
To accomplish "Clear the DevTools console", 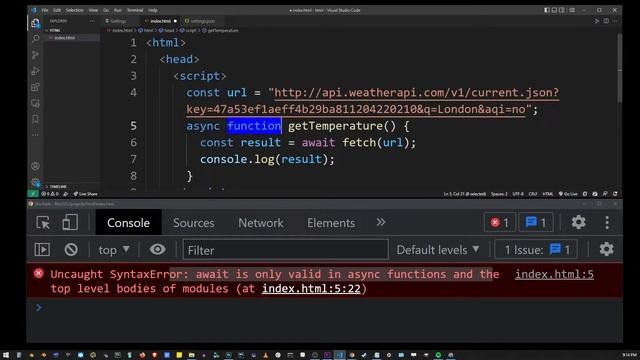I will [x=71, y=249].
